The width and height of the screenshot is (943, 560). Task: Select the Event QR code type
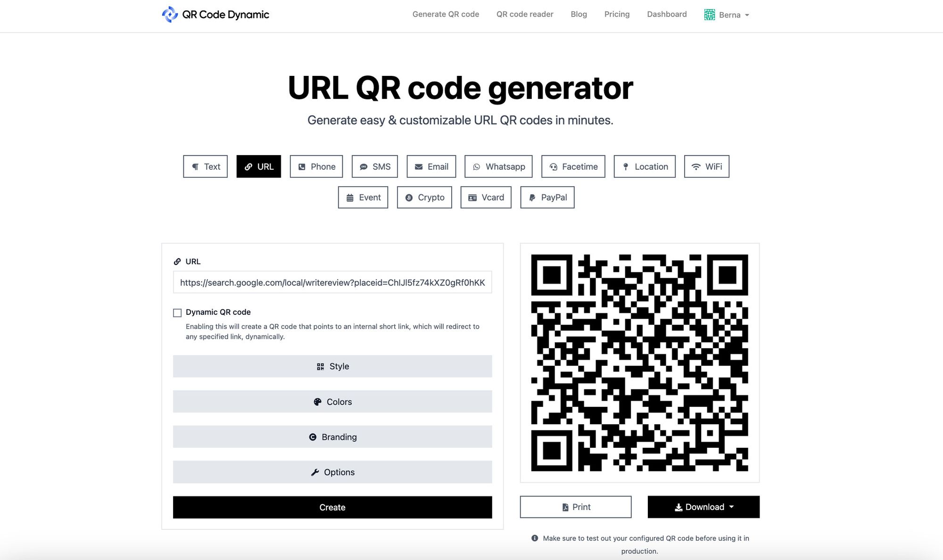pyautogui.click(x=363, y=197)
